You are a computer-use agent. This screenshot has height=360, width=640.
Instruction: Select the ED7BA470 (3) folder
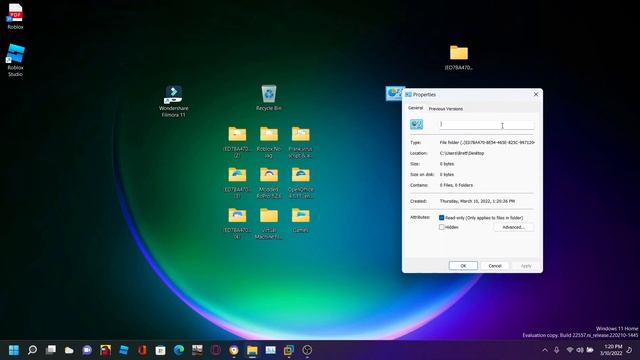tap(237, 183)
